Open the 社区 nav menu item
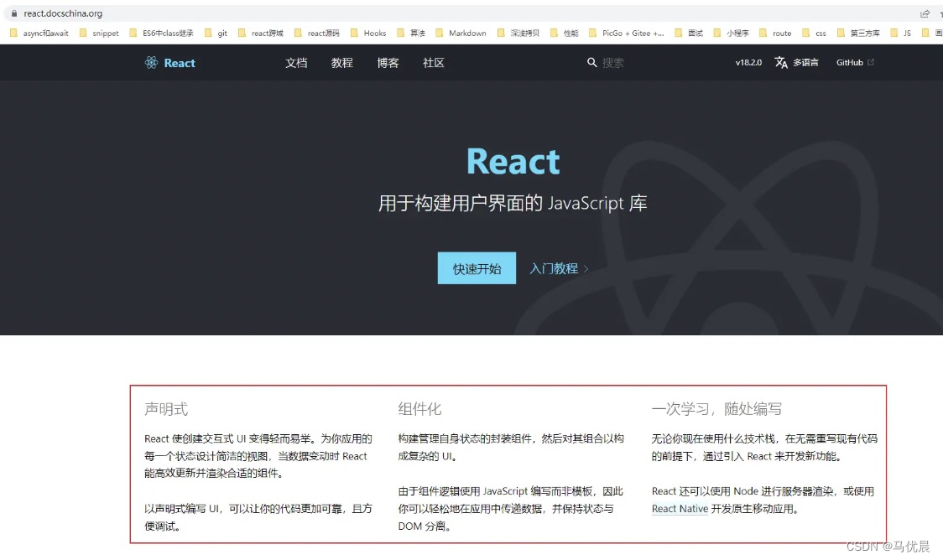The height and width of the screenshot is (560, 943). [434, 63]
